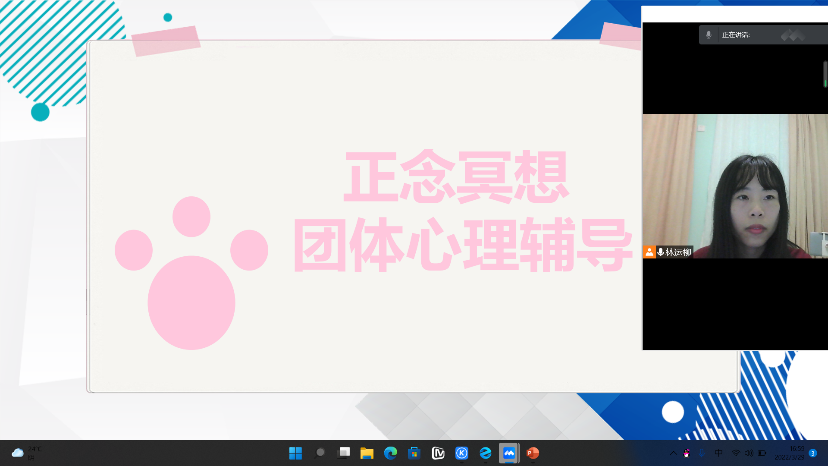828x466 pixels.
Task: Open Microsoft Edge from the taskbar
Action: pyautogui.click(x=391, y=453)
